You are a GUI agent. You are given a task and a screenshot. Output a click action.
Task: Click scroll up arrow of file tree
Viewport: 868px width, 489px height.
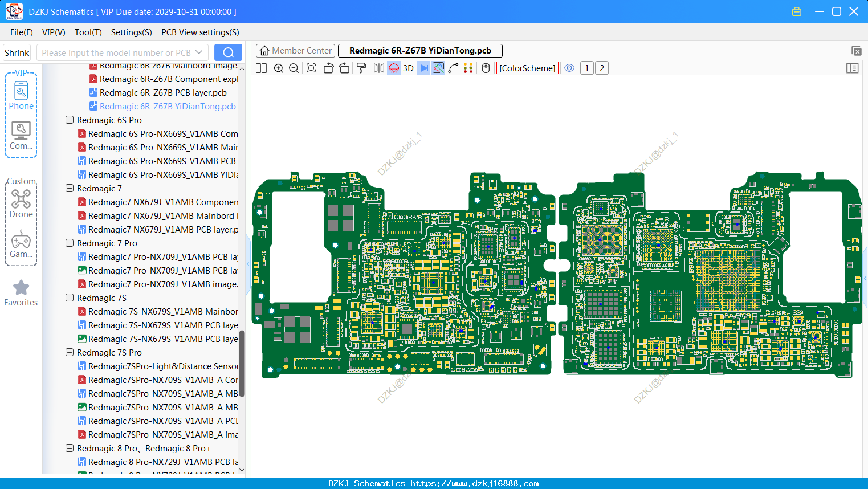tap(242, 68)
